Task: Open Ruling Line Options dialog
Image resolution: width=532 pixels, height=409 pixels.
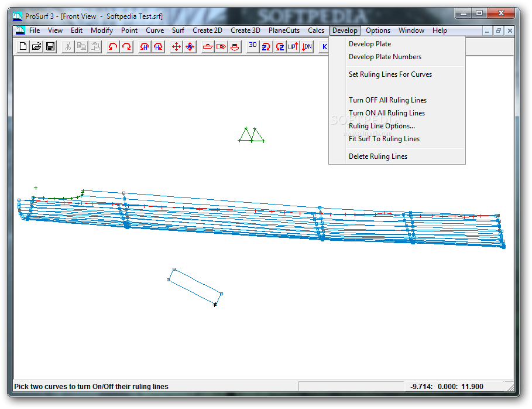Action: pyautogui.click(x=397, y=126)
